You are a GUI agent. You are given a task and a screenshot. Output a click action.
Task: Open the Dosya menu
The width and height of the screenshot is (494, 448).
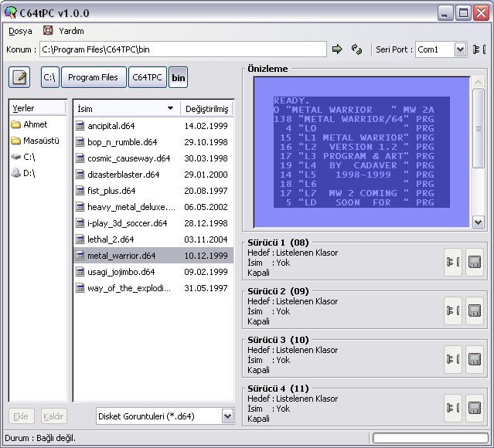(x=20, y=31)
